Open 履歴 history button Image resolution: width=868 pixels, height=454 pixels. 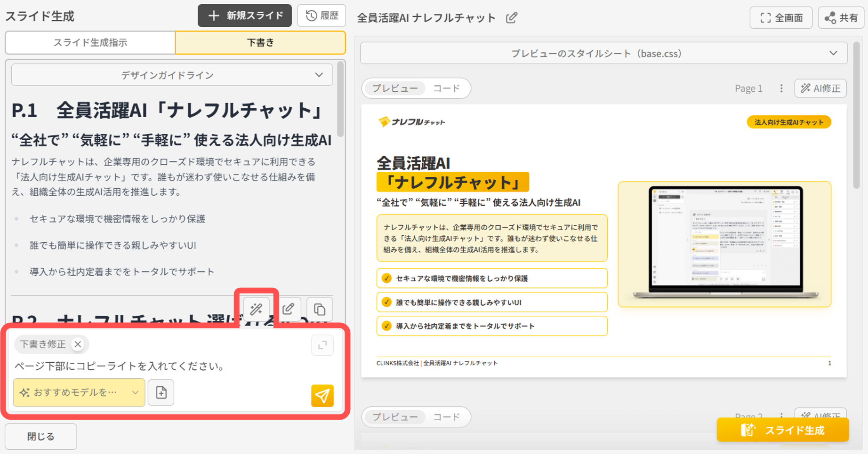(x=322, y=16)
